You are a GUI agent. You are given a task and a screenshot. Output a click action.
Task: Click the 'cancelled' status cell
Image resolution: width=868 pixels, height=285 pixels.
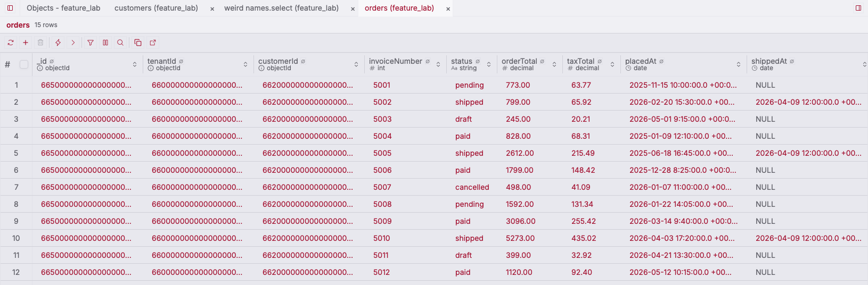[472, 187]
